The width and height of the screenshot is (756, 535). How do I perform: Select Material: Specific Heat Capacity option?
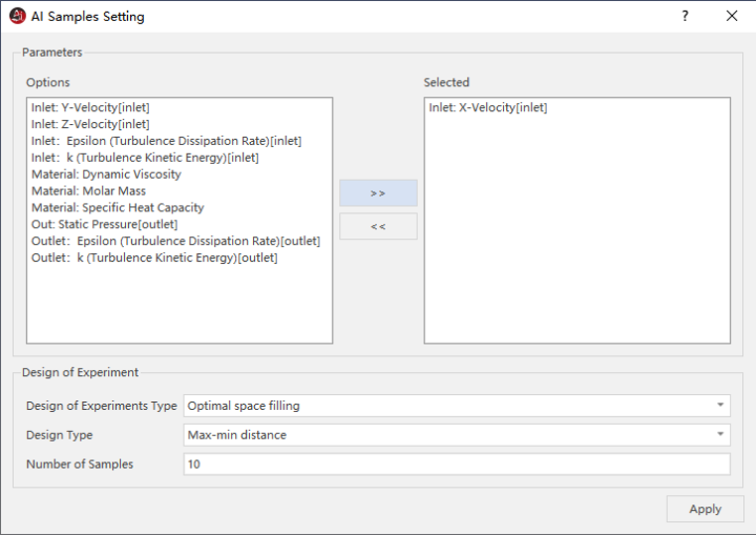tap(118, 207)
